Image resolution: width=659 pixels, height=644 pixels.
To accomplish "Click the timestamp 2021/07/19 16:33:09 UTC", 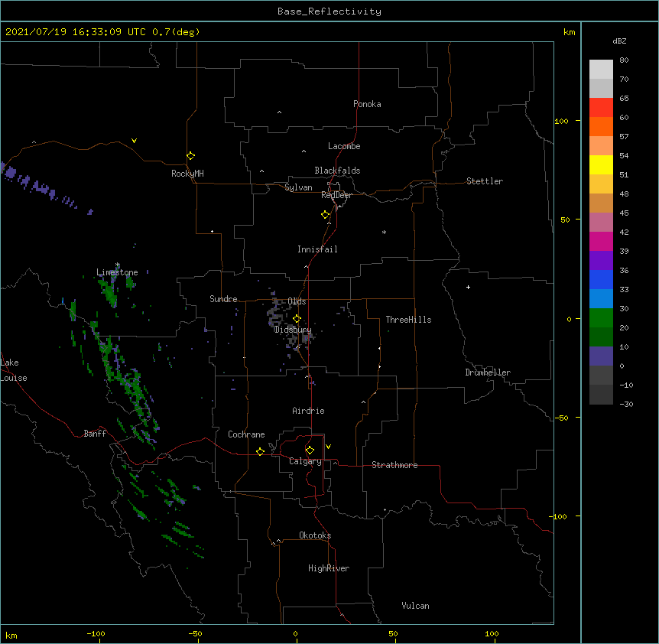I will [76, 32].
